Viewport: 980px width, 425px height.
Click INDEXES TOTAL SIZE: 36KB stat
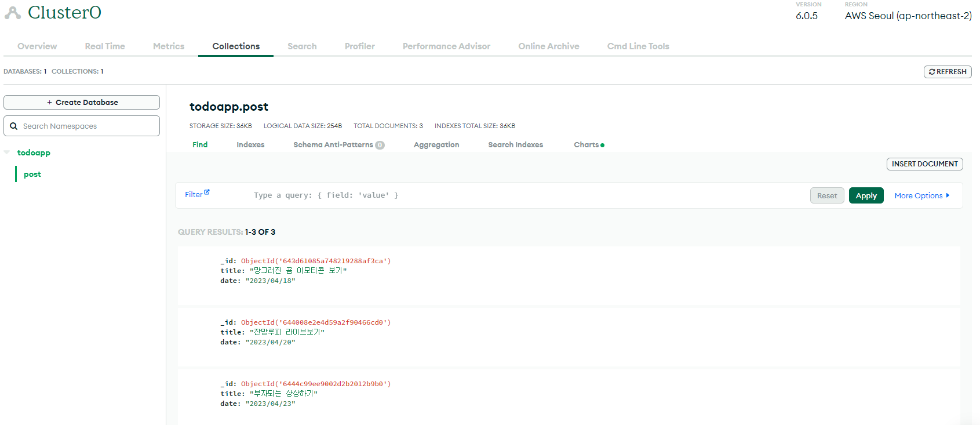click(x=475, y=126)
